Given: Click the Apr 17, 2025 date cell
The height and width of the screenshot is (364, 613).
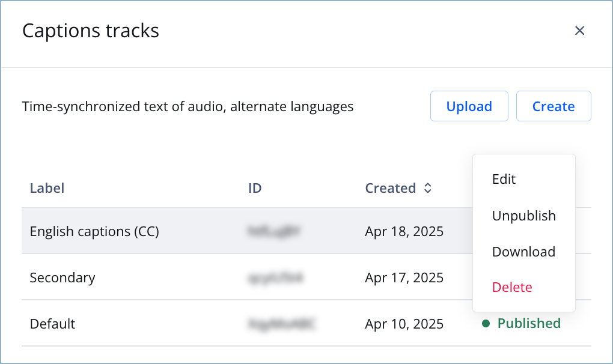Looking at the screenshot, I should (404, 278).
